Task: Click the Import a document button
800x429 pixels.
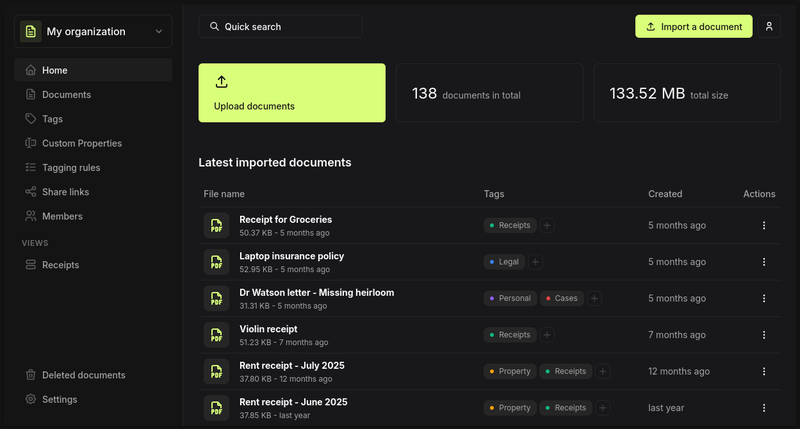Action: pos(693,27)
